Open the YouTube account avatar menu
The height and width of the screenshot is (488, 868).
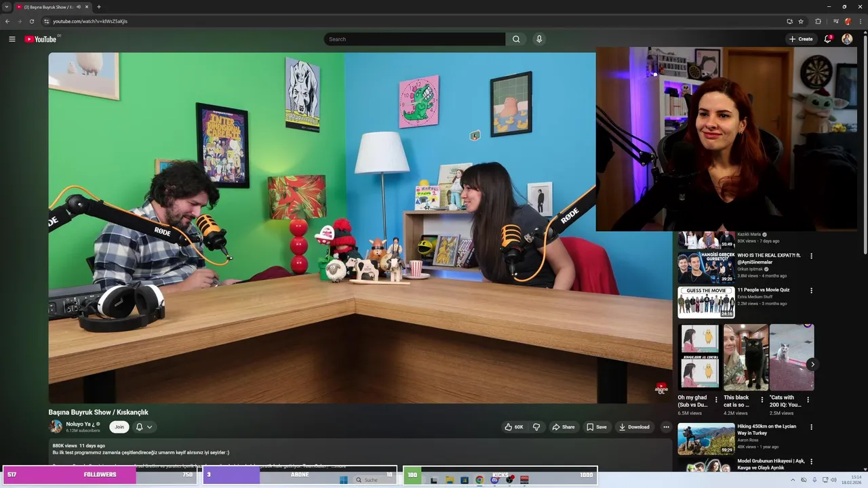847,39
